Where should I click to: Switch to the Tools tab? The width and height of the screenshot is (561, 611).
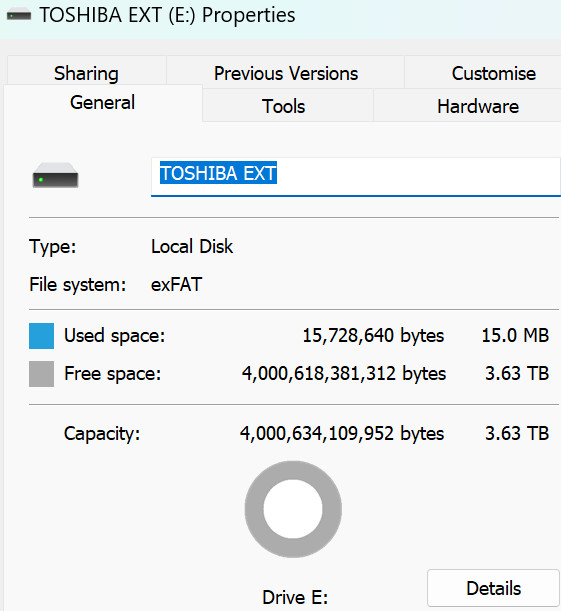tap(284, 106)
